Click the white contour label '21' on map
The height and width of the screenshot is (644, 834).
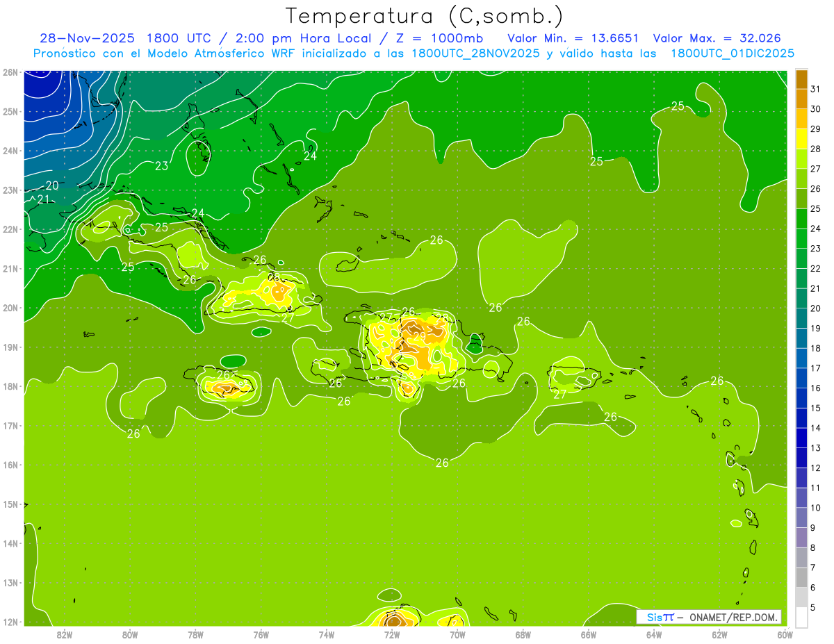point(43,199)
